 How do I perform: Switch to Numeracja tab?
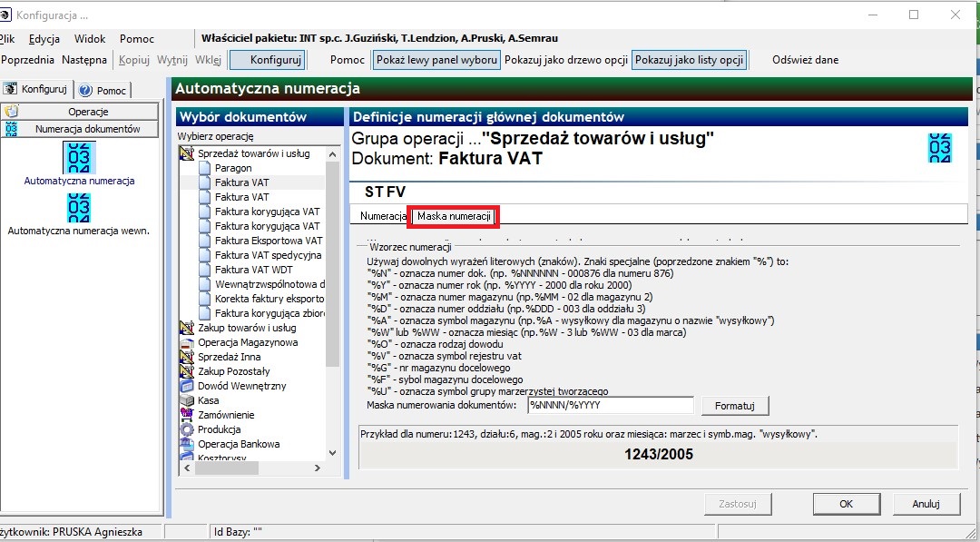[383, 216]
